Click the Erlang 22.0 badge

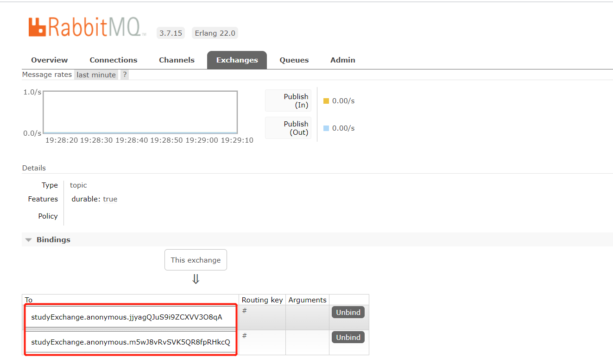(215, 33)
